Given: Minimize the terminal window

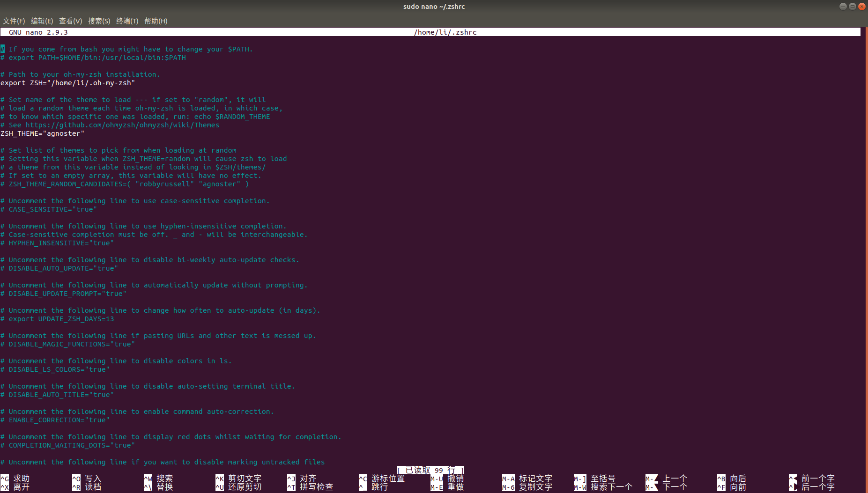Looking at the screenshot, I should coord(843,6).
